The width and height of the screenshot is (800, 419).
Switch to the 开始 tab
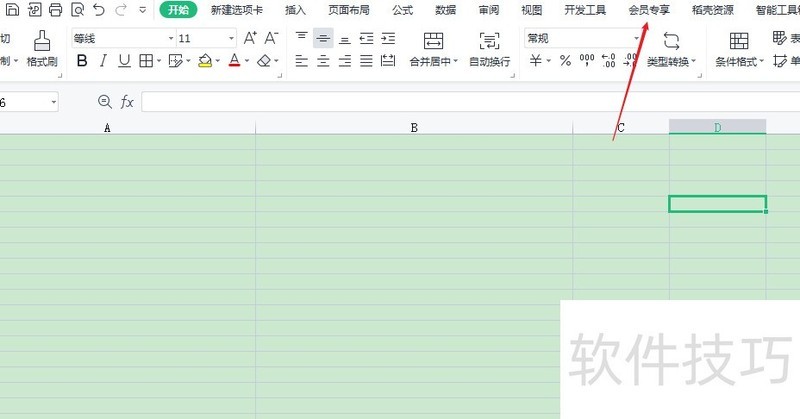pyautogui.click(x=178, y=10)
